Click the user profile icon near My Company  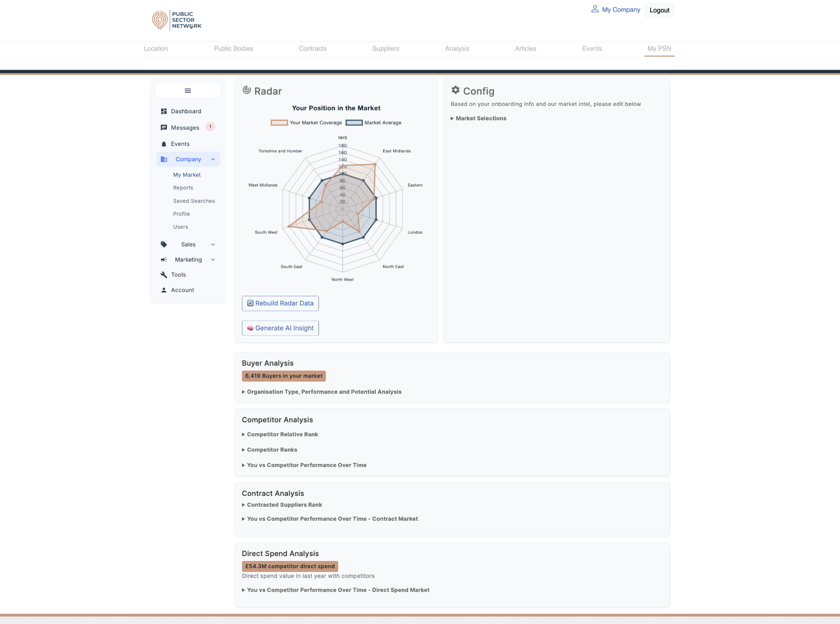595,9
